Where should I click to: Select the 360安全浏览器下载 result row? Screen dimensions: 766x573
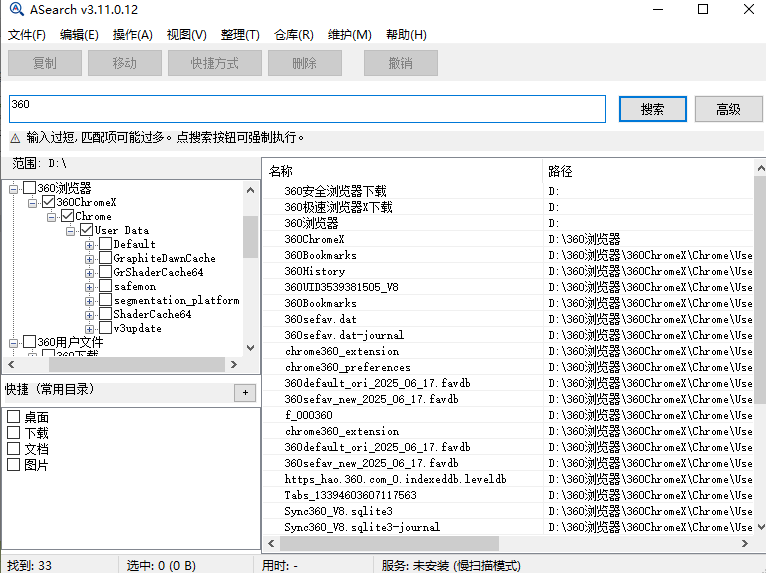(508, 191)
